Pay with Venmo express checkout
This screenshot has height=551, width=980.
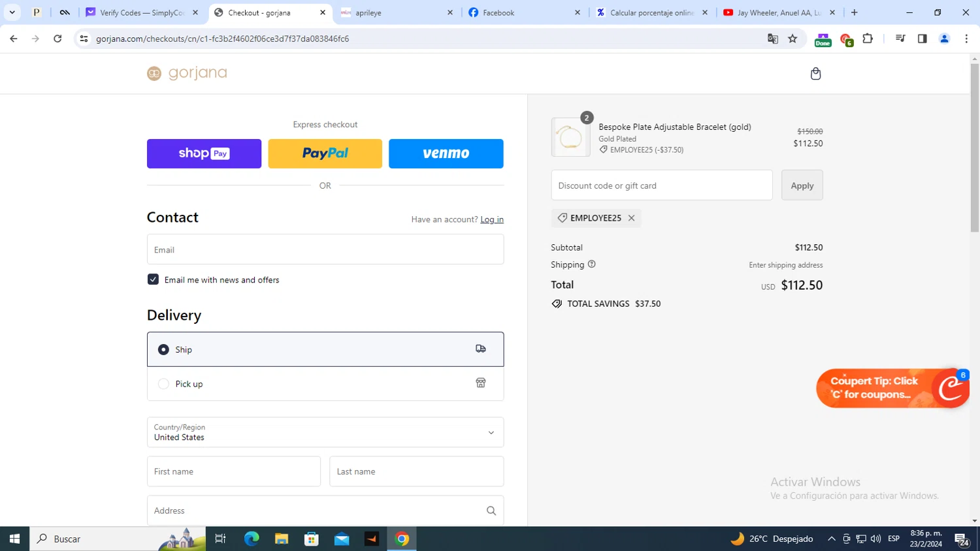point(446,153)
